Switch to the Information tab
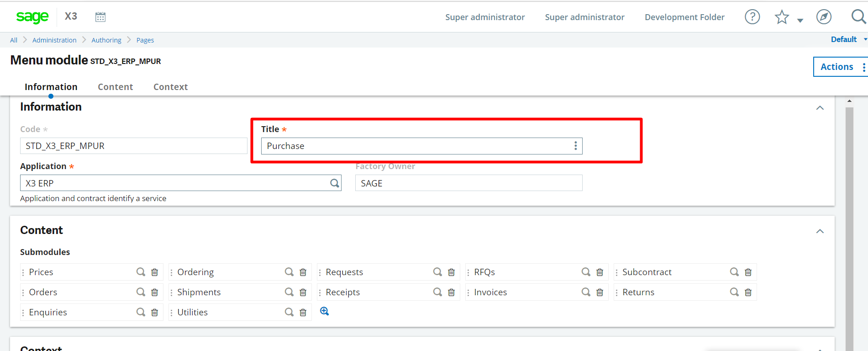 [51, 87]
